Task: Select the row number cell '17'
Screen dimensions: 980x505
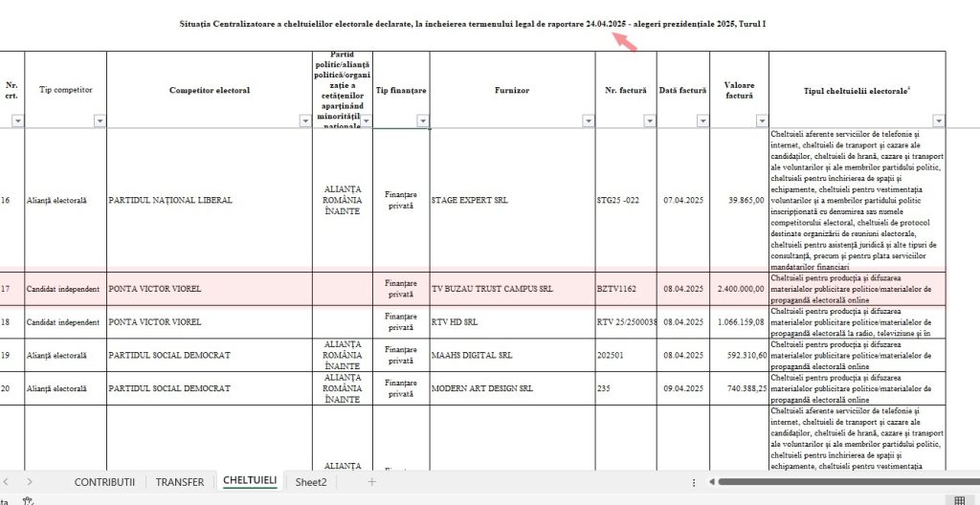Action: [x=11, y=289]
